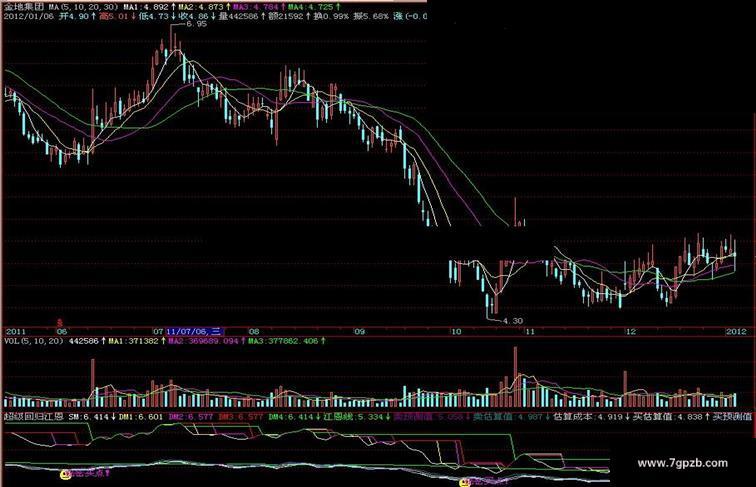Click the 估算成本:4.919 value

(589, 416)
